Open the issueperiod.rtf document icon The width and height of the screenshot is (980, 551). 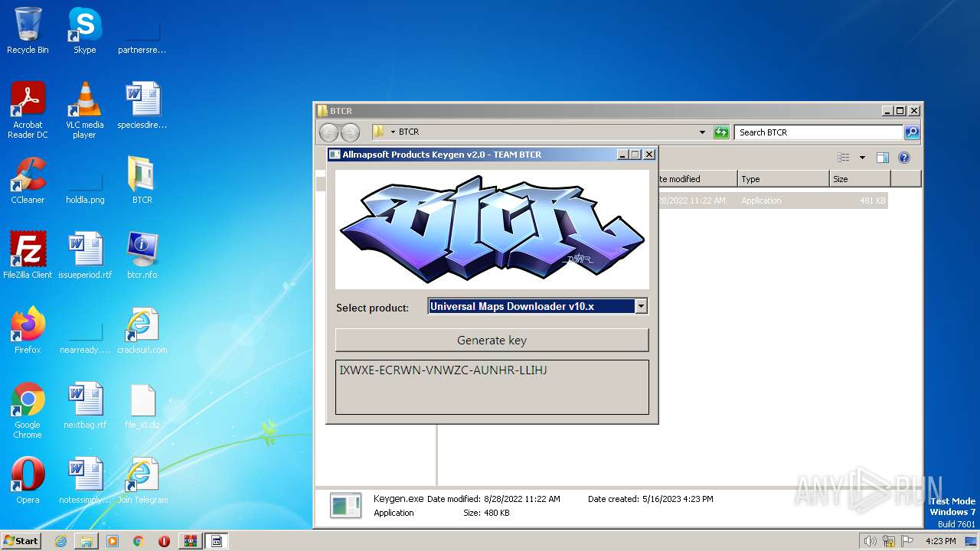pos(84,255)
